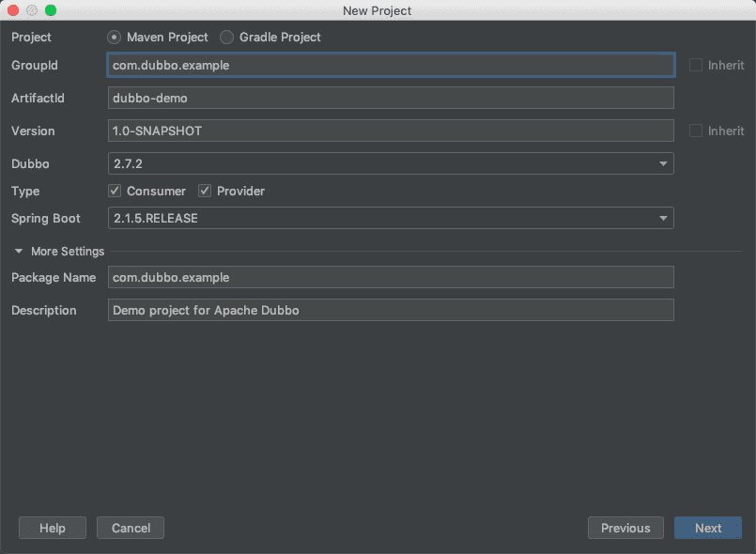
Task: Click the GroupId text field
Action: tap(391, 65)
